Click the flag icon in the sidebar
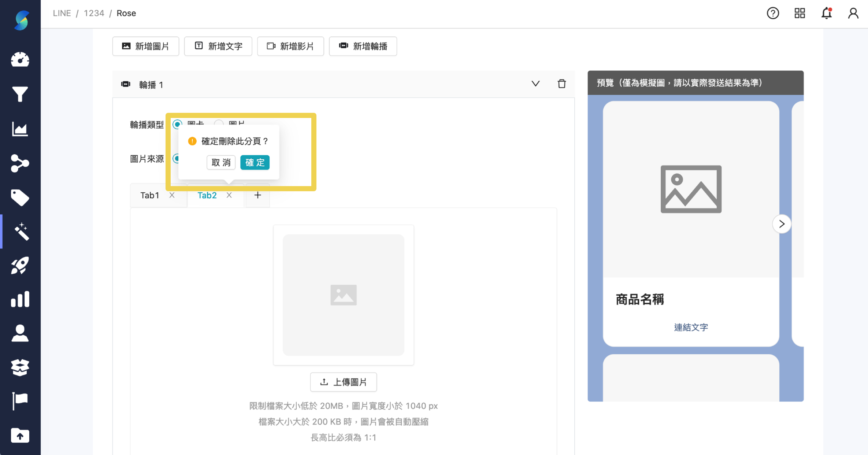Viewport: 868px width, 455px height. pyautogui.click(x=20, y=400)
